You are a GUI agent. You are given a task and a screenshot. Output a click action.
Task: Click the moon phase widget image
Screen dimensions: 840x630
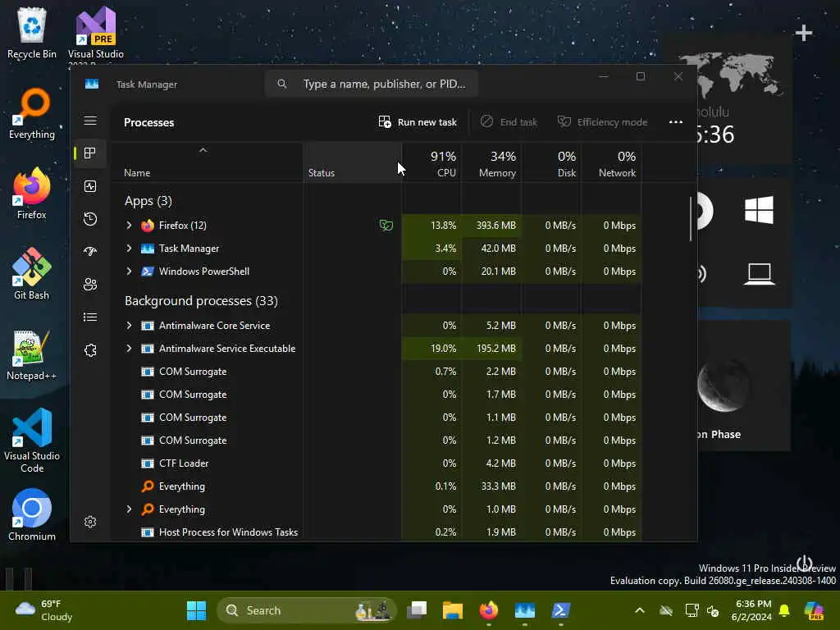point(724,386)
